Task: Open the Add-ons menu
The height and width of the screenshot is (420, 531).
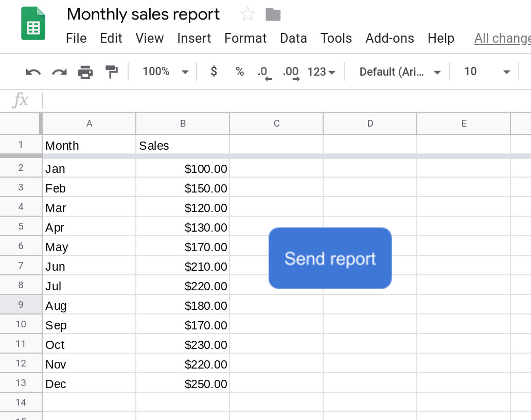Action: (390, 38)
